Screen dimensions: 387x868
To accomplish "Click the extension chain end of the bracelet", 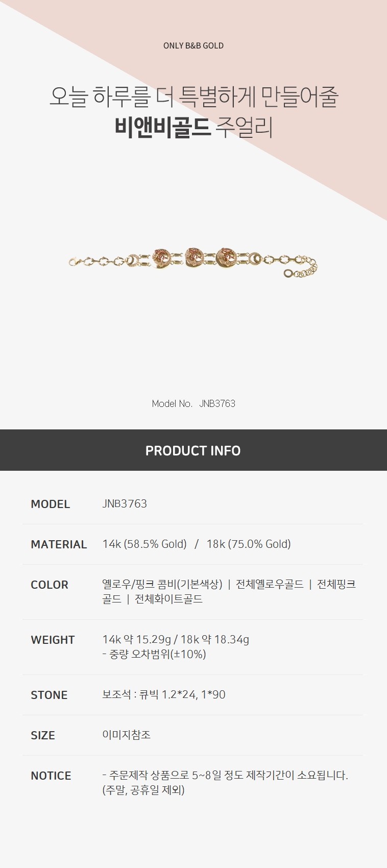I will pyautogui.click(x=289, y=274).
